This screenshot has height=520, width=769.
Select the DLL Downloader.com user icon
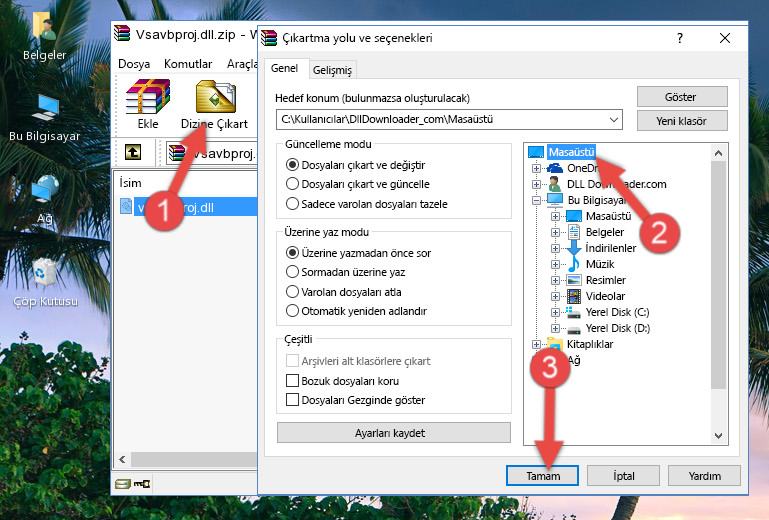[x=555, y=184]
